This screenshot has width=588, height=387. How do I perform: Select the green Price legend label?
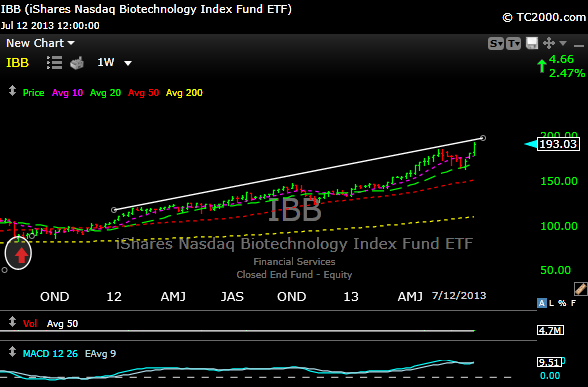click(x=33, y=93)
